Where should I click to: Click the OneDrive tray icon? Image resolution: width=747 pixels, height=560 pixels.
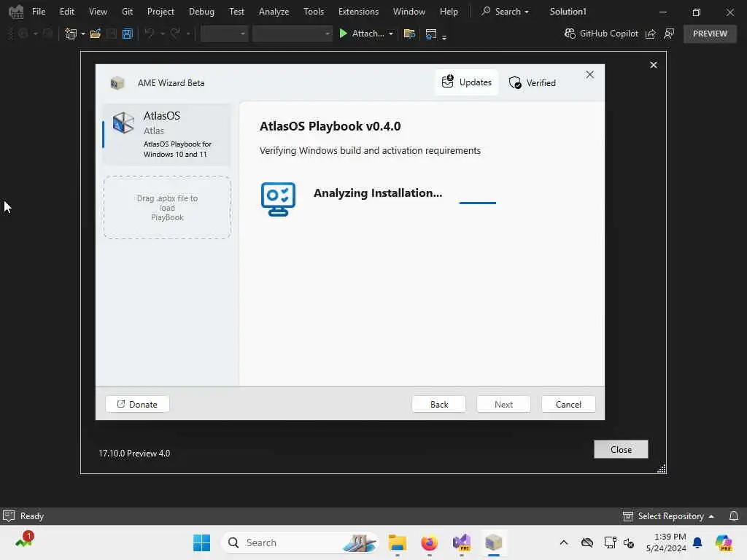tap(587, 542)
